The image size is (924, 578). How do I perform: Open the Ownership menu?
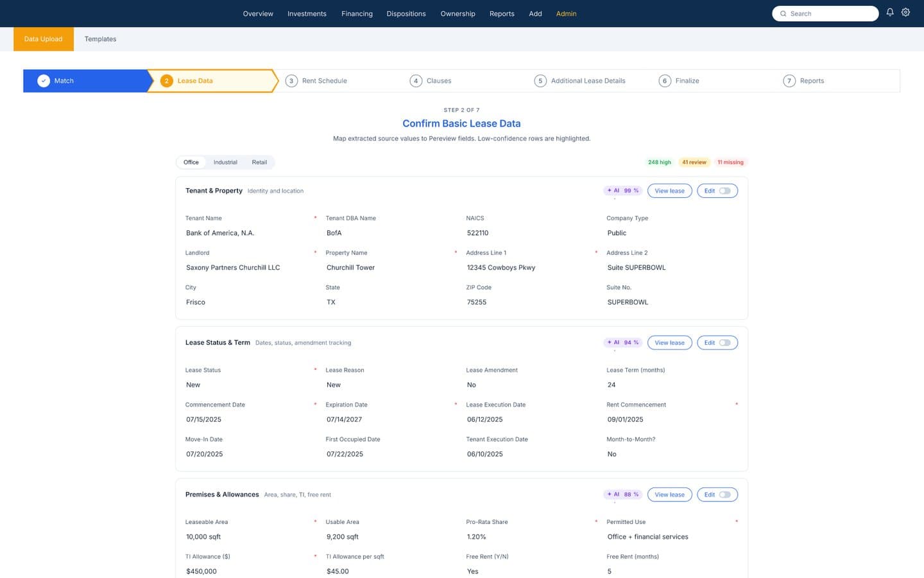458,13
